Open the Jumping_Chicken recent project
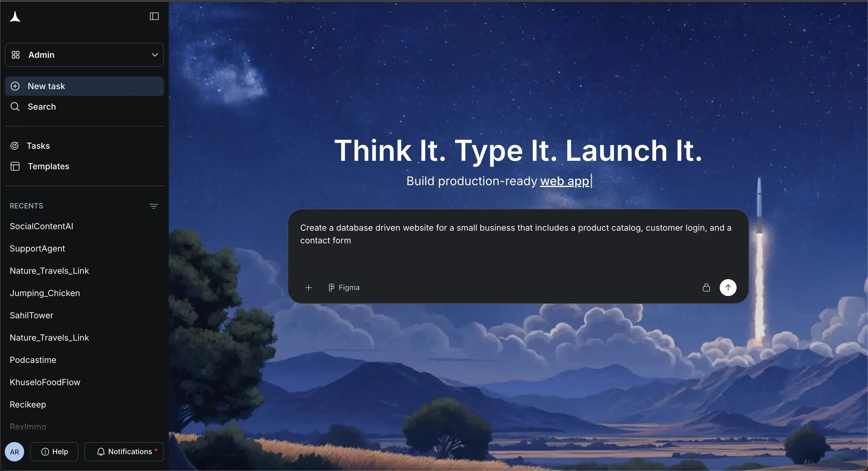This screenshot has height=471, width=868. (x=45, y=293)
